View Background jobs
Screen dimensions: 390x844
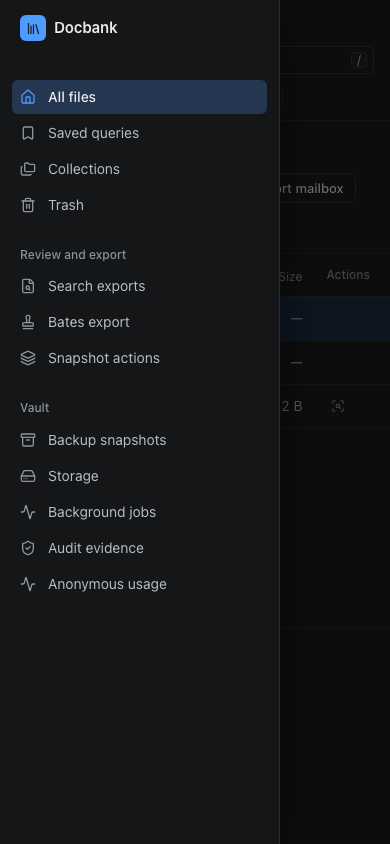tap(139, 512)
